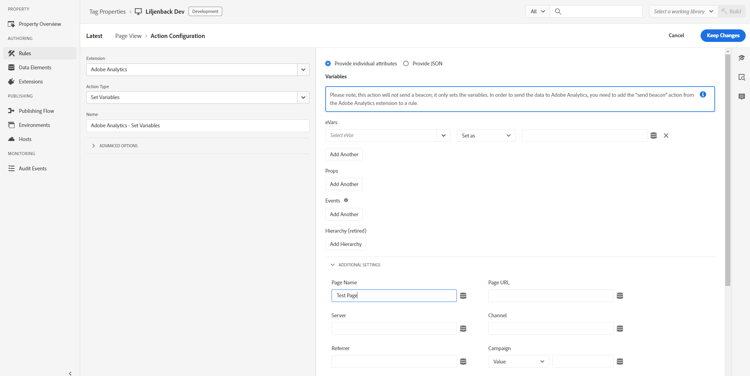
Task: Click the Server input field
Action: [x=394, y=329]
